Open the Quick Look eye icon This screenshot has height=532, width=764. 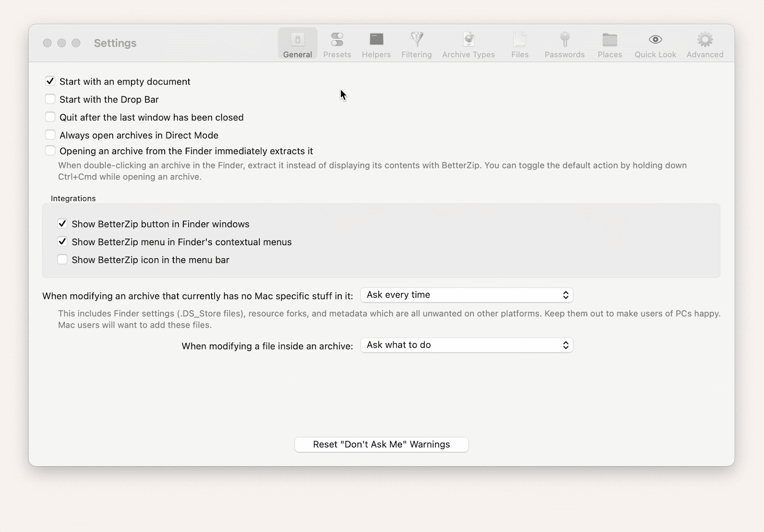[655, 43]
